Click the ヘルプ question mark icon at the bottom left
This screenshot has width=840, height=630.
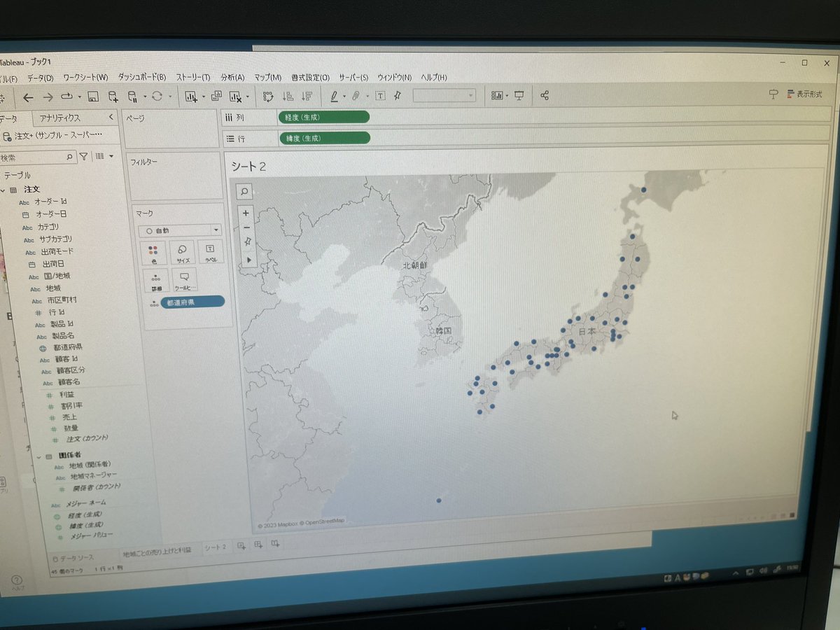coord(17,580)
